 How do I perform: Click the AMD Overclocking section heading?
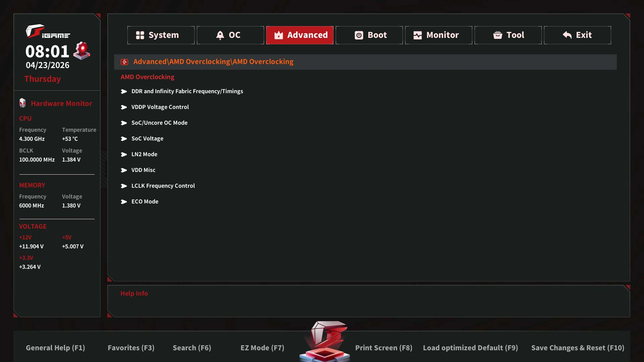coord(147,77)
